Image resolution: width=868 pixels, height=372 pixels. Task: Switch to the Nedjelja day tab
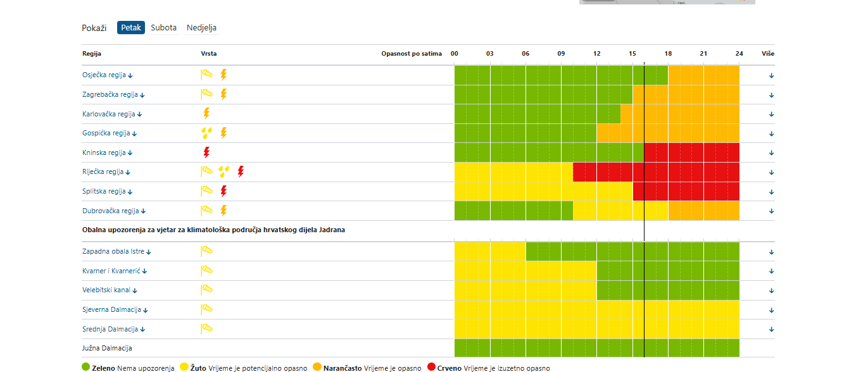tap(201, 28)
